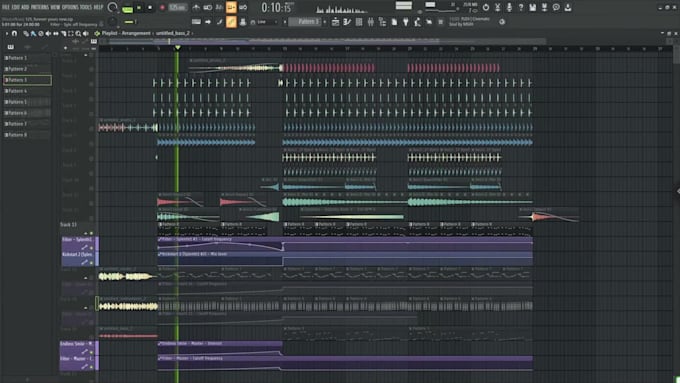Open the PATTERNS menu
The image size is (680, 383).
[x=40, y=7]
